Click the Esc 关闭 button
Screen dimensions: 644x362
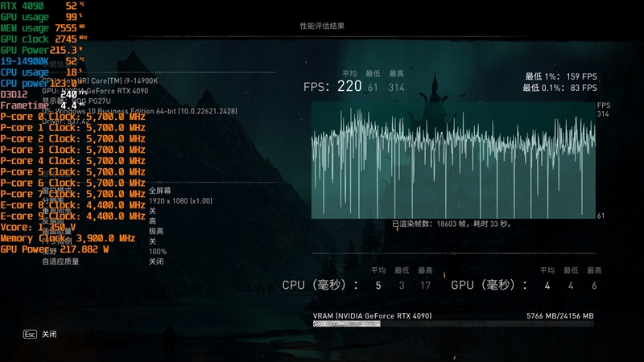(40, 334)
